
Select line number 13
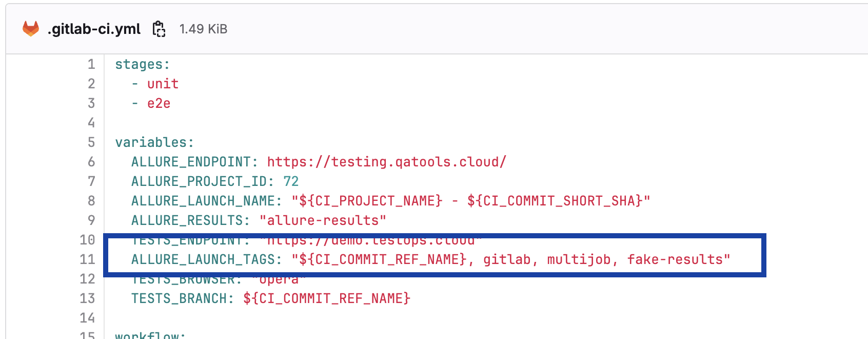[88, 298]
